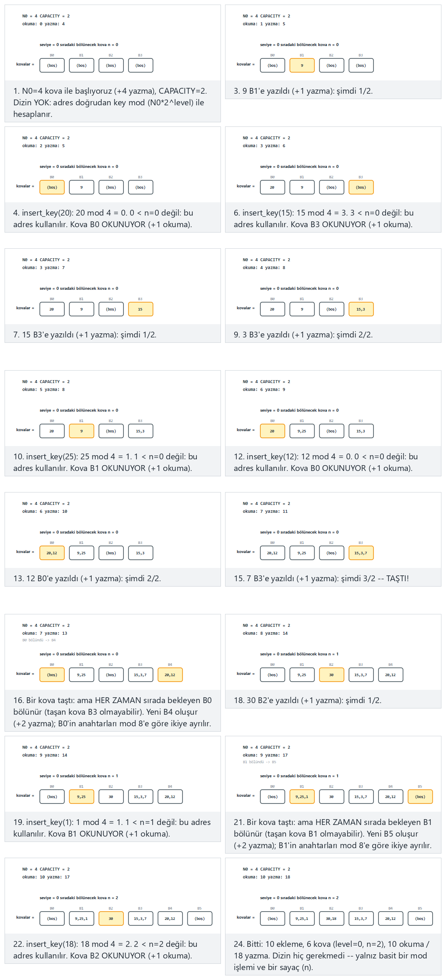Select the new highlighted B4 bucket in step 16
This screenshot has height=980, width=446.
(170, 675)
